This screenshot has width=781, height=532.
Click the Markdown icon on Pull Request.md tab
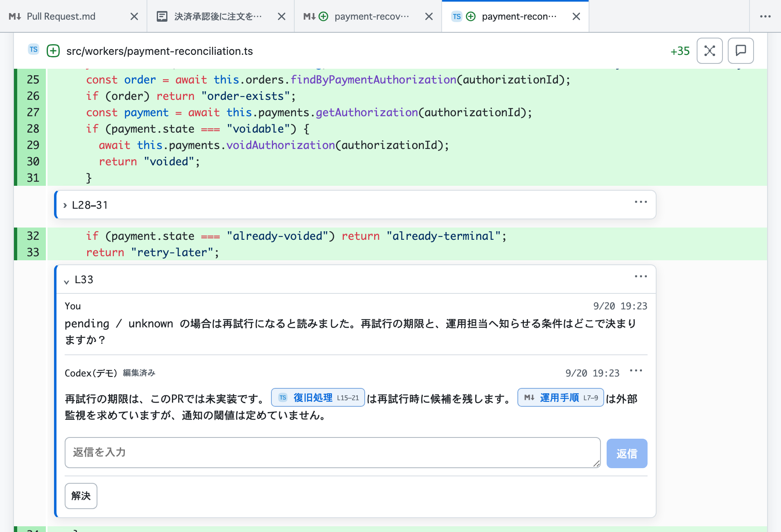(x=15, y=16)
